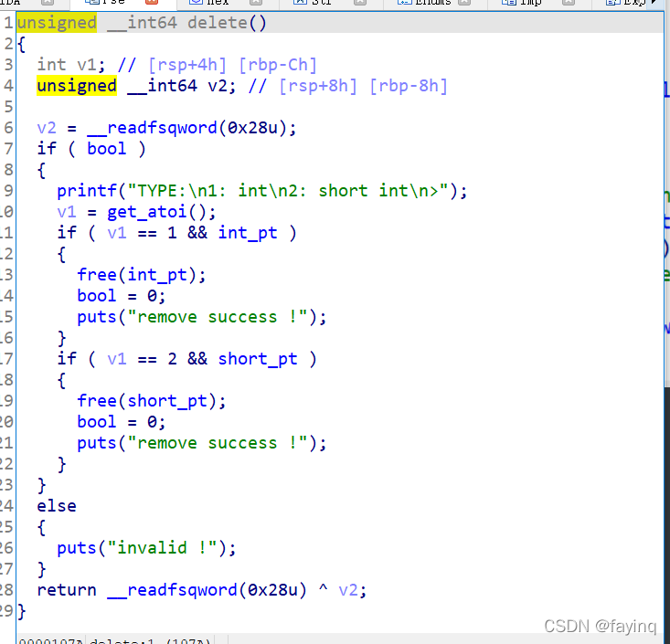This screenshot has height=644, width=670.
Task: Click free in free(int_pt)
Action: 97,275
